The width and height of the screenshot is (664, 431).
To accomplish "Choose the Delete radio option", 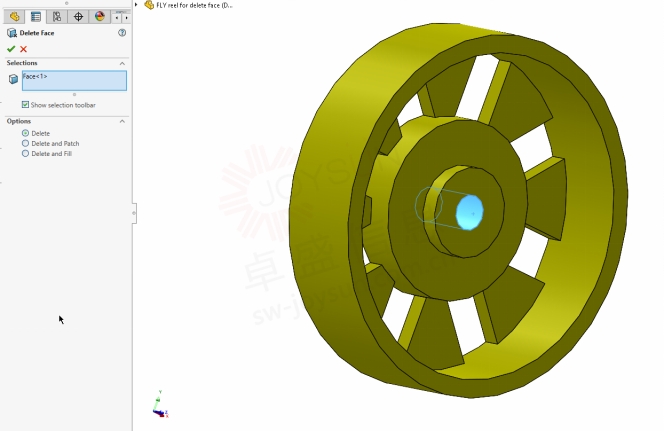I will pyautogui.click(x=26, y=133).
